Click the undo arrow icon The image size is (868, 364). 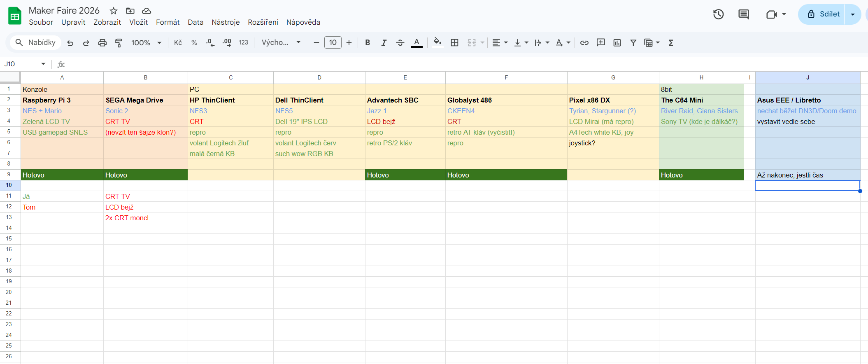70,43
